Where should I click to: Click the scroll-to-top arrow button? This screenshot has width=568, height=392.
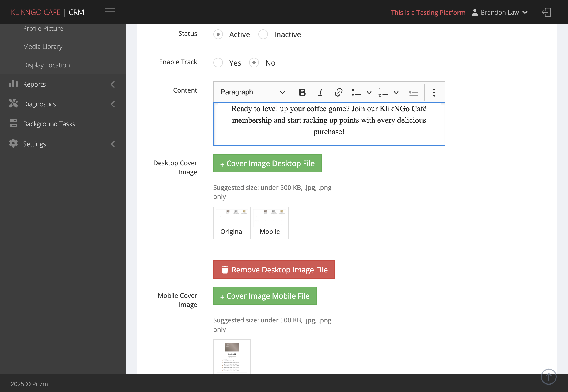549,376
